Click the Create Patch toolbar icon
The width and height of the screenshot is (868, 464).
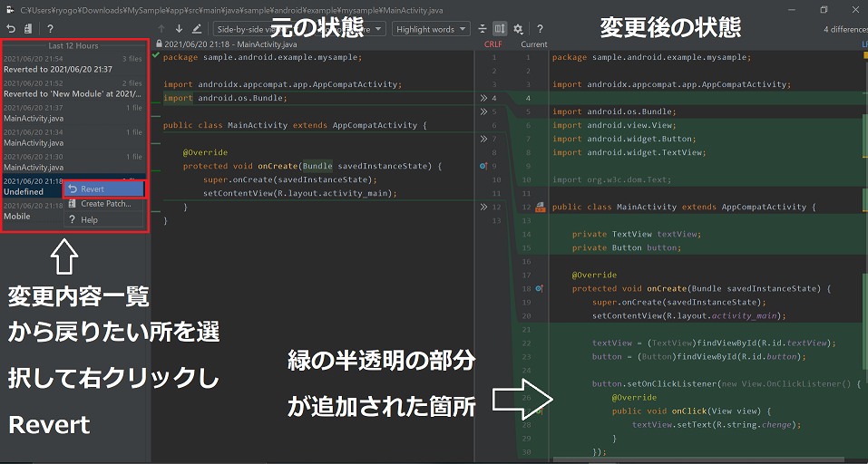pyautogui.click(x=28, y=29)
